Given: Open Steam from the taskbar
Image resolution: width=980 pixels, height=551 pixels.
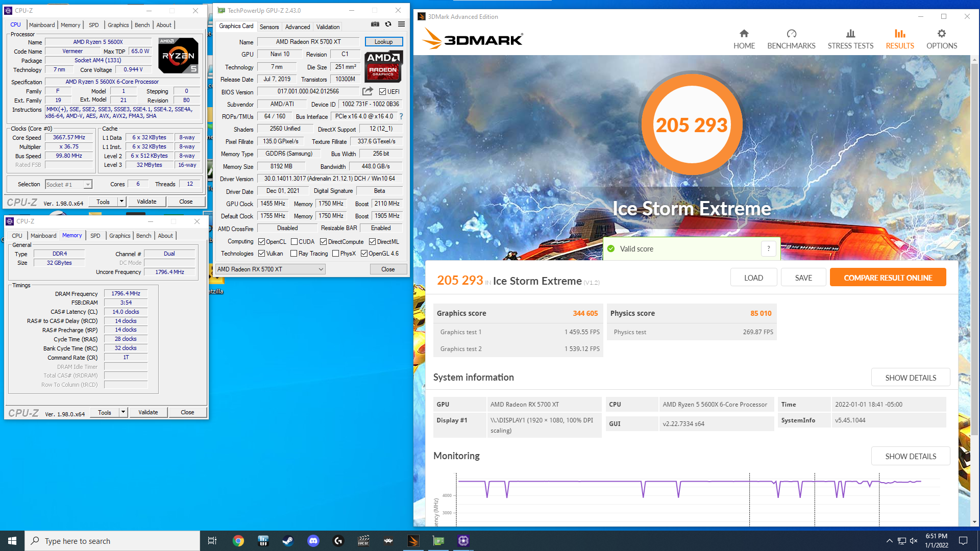Looking at the screenshot, I should 288,541.
